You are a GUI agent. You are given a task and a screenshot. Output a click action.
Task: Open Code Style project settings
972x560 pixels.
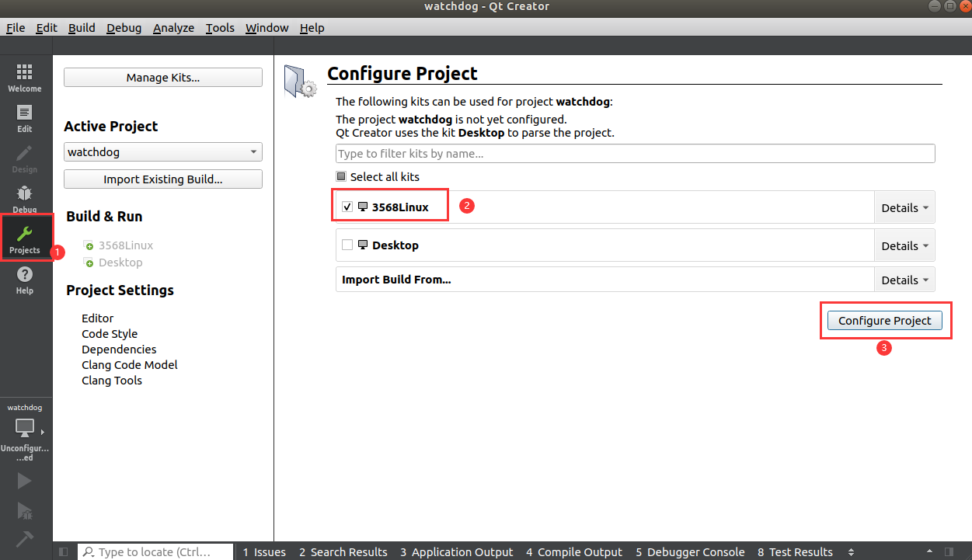click(x=110, y=334)
